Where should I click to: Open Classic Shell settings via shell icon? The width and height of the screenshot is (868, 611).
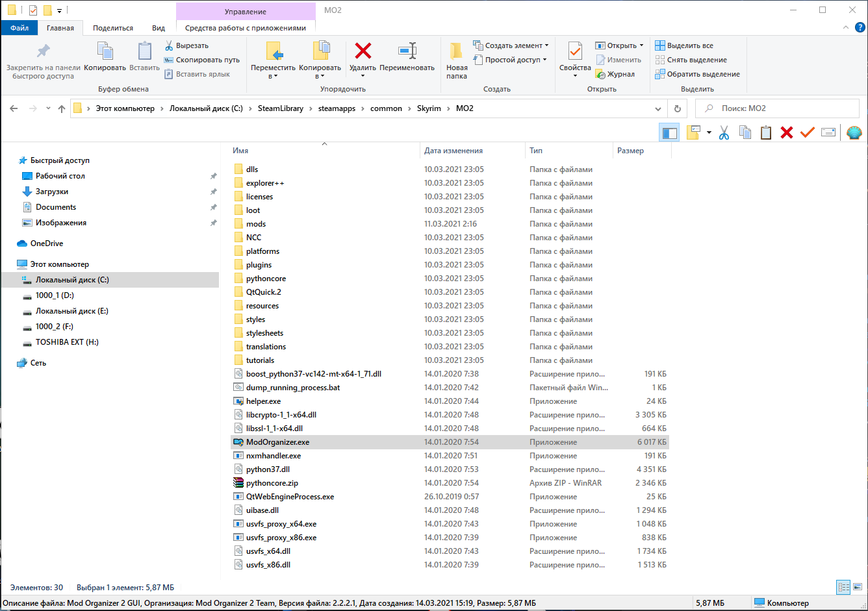854,132
